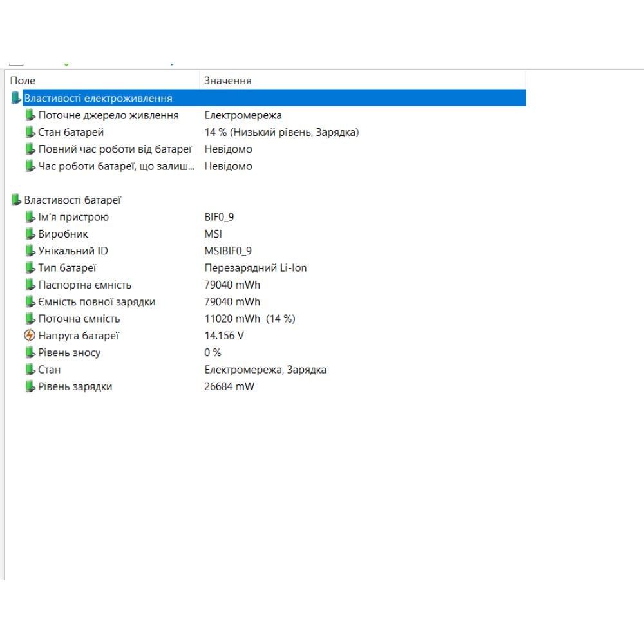Select the Властивості батареї group header
The height and width of the screenshot is (644, 644).
[73, 200]
